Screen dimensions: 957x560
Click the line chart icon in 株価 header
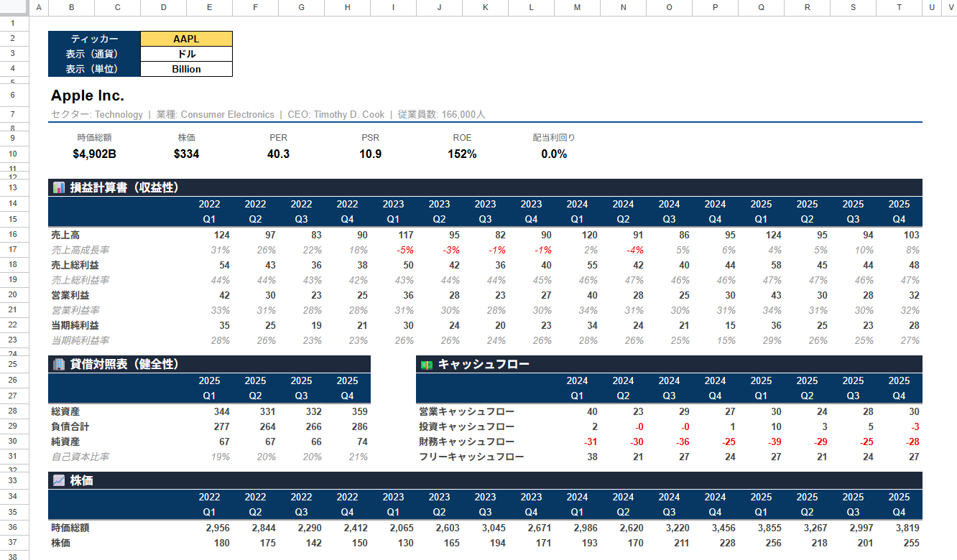pos(59,480)
